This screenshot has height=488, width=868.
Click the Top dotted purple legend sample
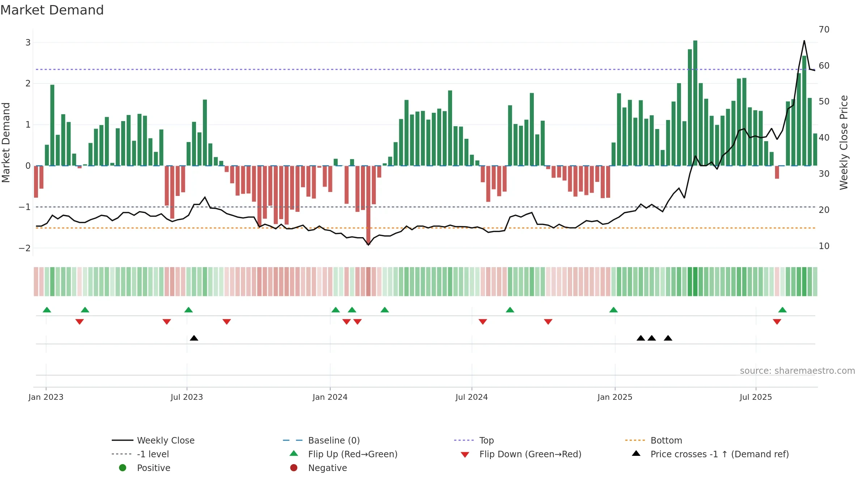(x=464, y=440)
